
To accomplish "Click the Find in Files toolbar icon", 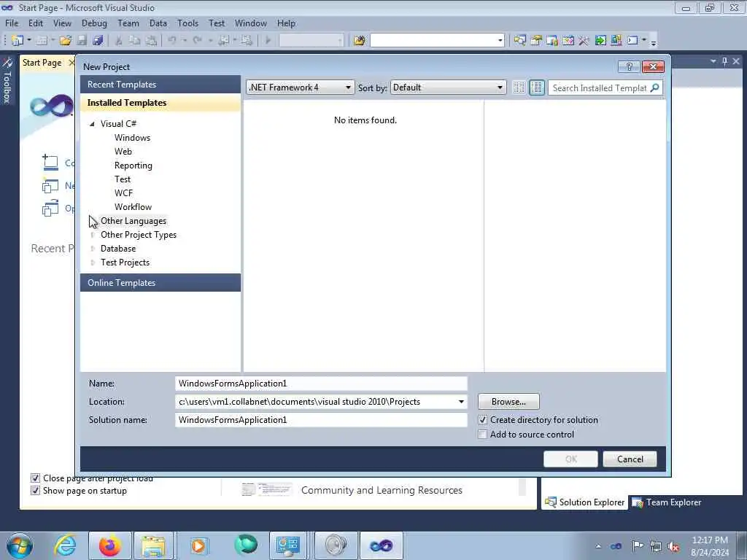I will [x=360, y=41].
